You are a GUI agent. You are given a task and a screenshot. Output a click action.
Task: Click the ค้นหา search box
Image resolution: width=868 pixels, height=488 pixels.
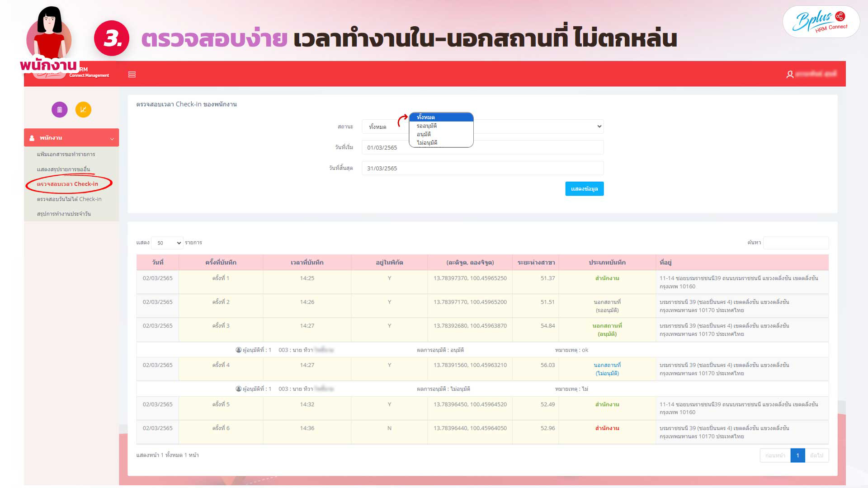(x=796, y=243)
